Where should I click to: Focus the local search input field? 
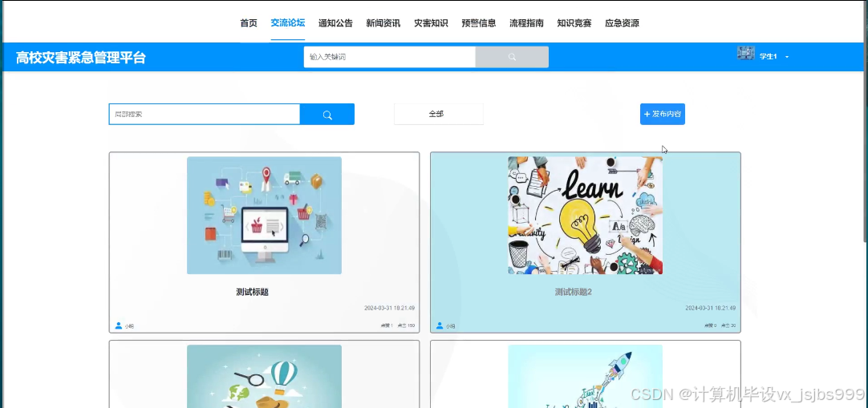205,115
